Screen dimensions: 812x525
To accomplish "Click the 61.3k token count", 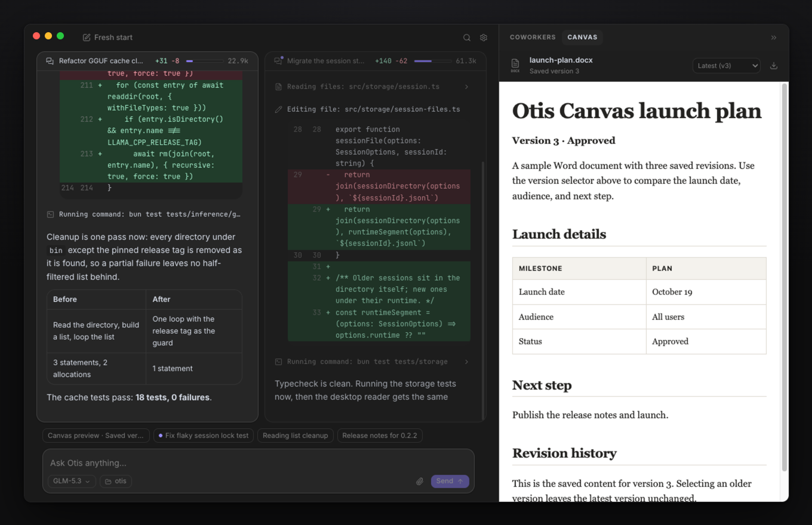I will point(466,61).
